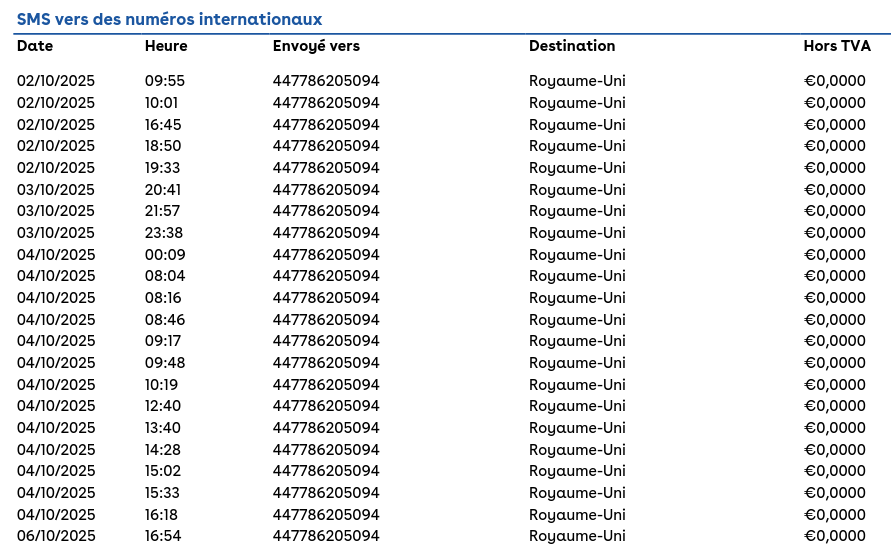This screenshot has height=547, width=891.
Task: Select the time cell 08:04
Action: point(165,276)
